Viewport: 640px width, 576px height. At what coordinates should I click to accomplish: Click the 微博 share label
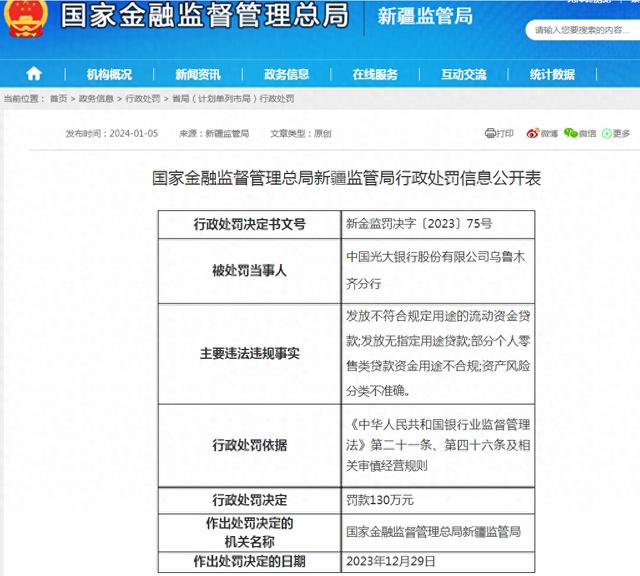pyautogui.click(x=549, y=133)
